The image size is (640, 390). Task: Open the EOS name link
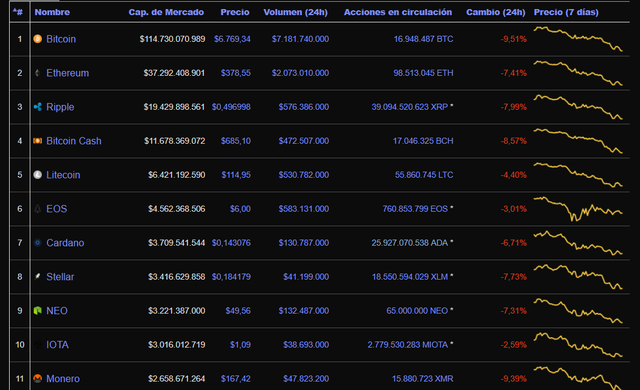coord(57,209)
